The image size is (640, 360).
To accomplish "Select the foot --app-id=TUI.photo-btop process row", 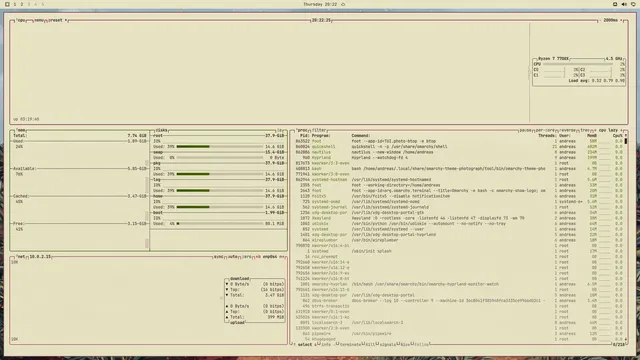I will click(459, 141).
